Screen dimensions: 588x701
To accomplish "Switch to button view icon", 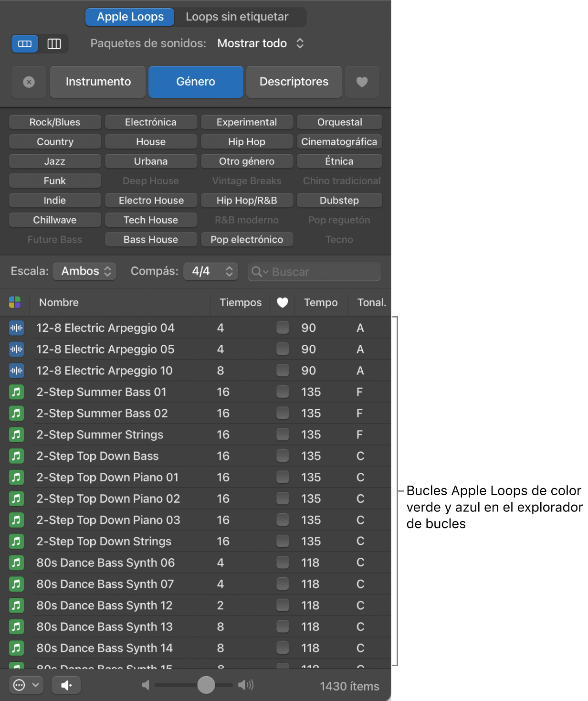I will pos(25,44).
